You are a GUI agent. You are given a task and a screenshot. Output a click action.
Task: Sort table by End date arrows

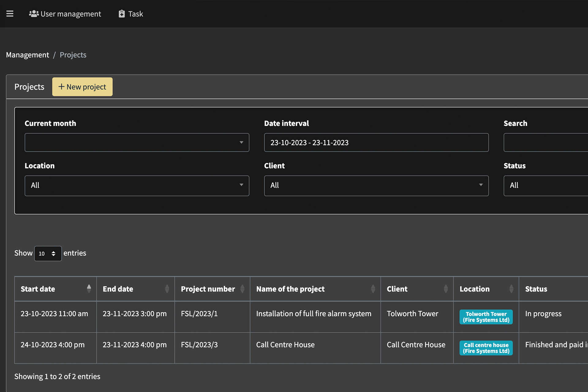tap(167, 289)
